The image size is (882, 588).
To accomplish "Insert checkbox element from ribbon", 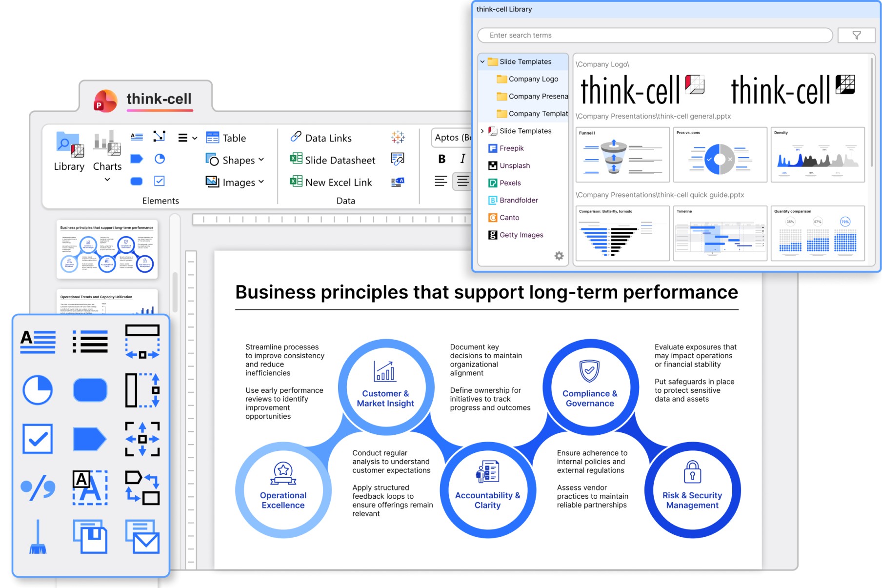I will (x=160, y=181).
